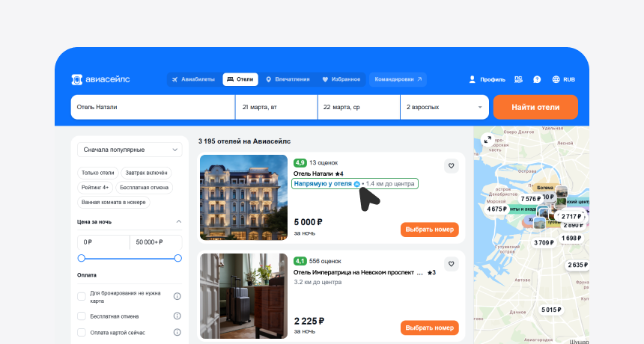644x344 pixels.
Task: Show info for Бесплатная отмена payment option
Action: point(177,316)
